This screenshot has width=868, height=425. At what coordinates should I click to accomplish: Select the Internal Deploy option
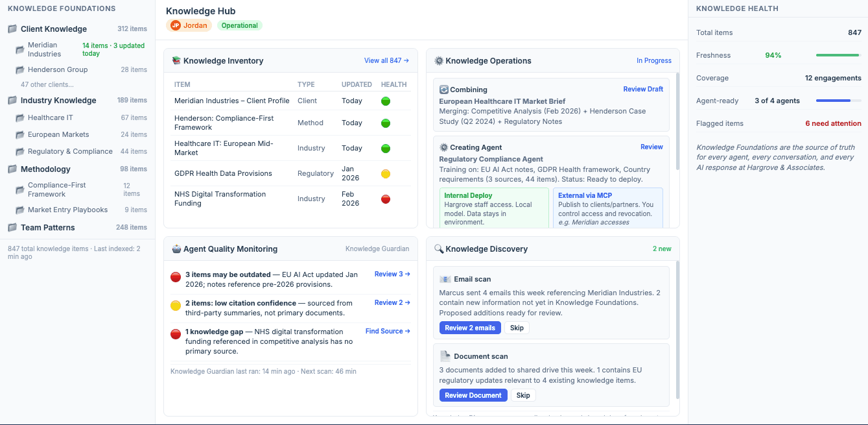pyautogui.click(x=494, y=206)
